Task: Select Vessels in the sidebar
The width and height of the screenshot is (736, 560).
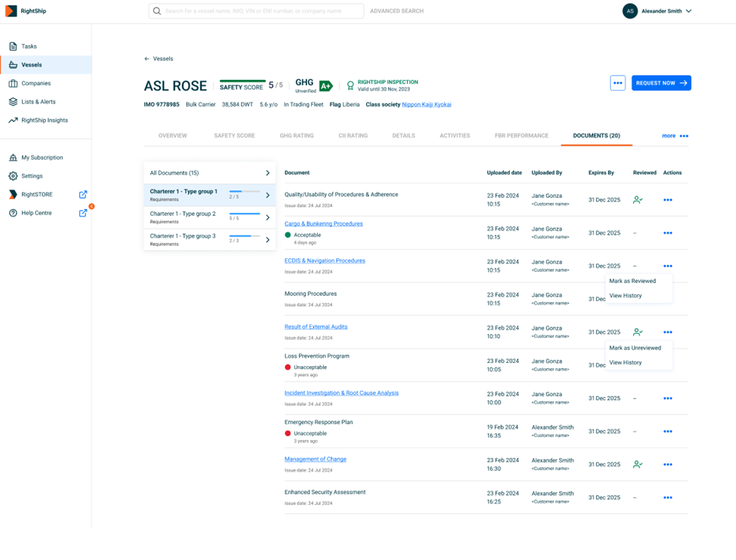Action: (45, 65)
